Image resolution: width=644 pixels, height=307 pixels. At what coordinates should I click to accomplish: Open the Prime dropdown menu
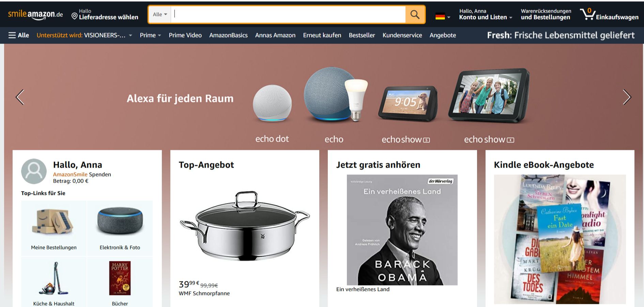[150, 35]
